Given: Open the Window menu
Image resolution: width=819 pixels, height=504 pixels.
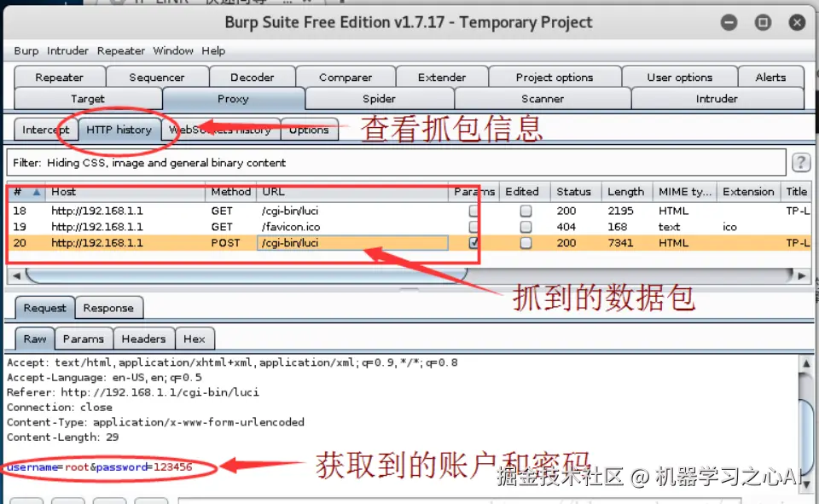Looking at the screenshot, I should tap(173, 50).
